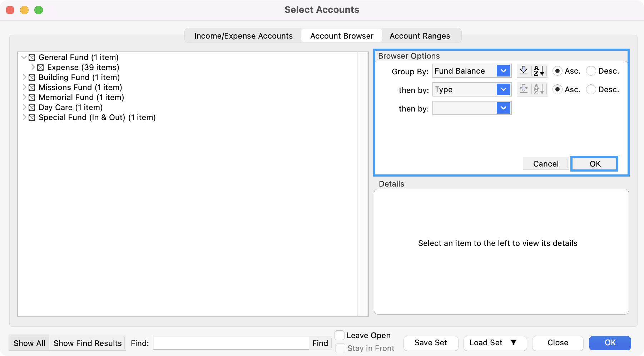Expand the Building Fund tree node
The height and width of the screenshot is (356, 644).
(x=24, y=77)
